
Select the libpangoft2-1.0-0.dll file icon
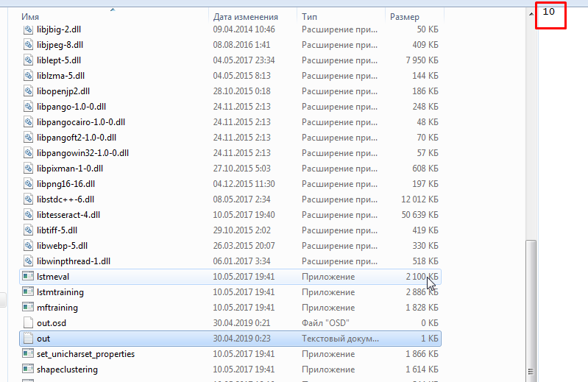[28, 137]
